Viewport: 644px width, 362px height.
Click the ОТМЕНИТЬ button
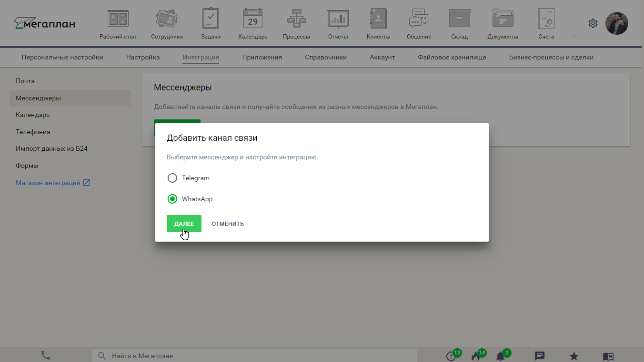pyautogui.click(x=228, y=224)
